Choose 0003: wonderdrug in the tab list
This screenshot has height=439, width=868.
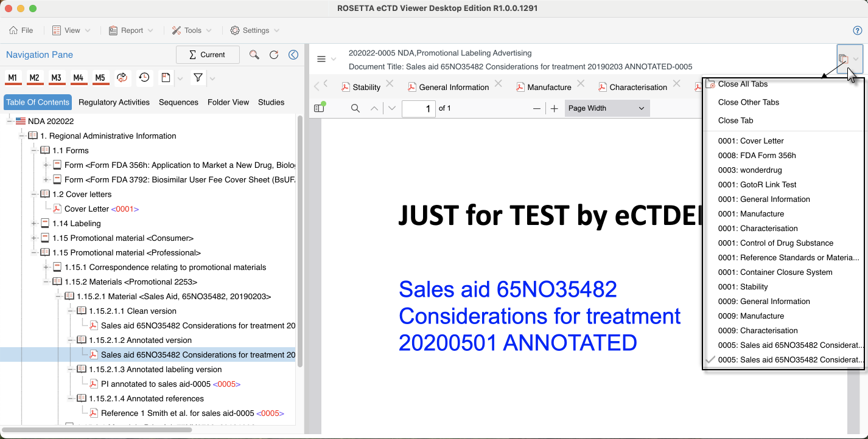[750, 170]
